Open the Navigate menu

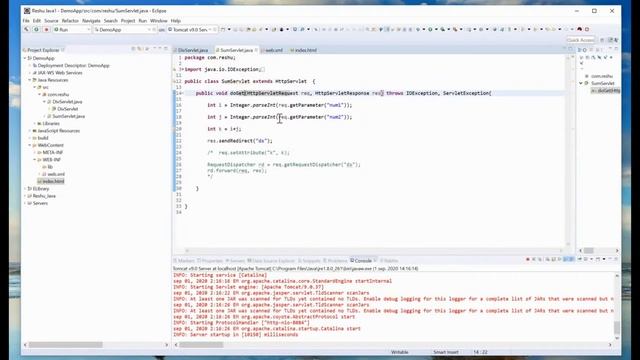91,20
